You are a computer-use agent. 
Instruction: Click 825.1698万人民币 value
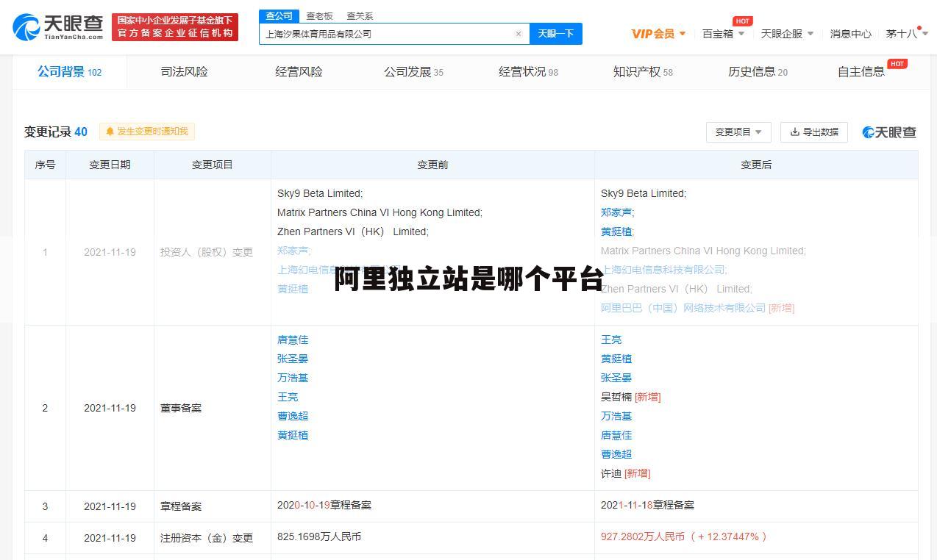tap(319, 536)
